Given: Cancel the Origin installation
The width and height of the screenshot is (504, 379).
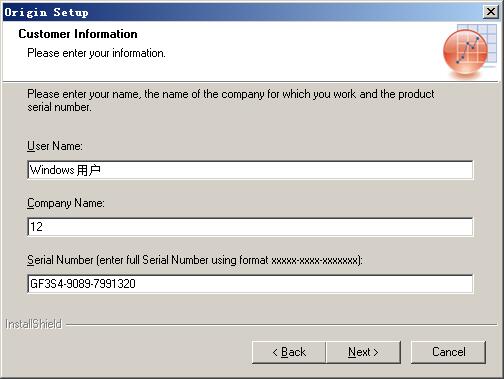Looking at the screenshot, I should [448, 352].
